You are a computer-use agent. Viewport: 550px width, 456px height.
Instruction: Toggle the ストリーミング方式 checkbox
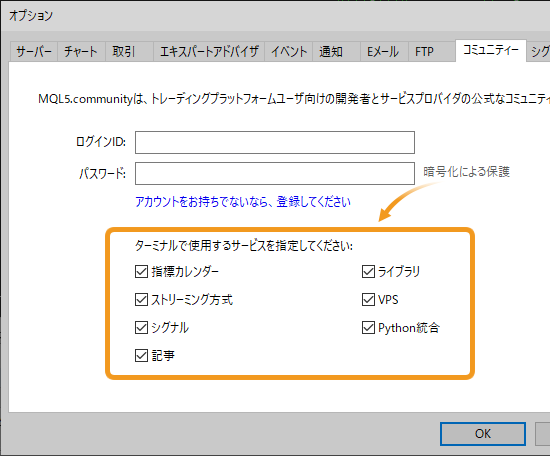[141, 300]
